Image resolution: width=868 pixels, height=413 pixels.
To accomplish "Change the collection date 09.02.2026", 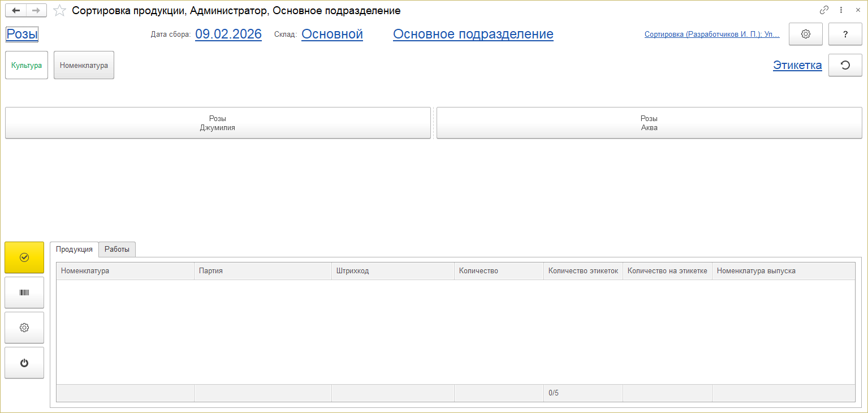I will pyautogui.click(x=228, y=34).
